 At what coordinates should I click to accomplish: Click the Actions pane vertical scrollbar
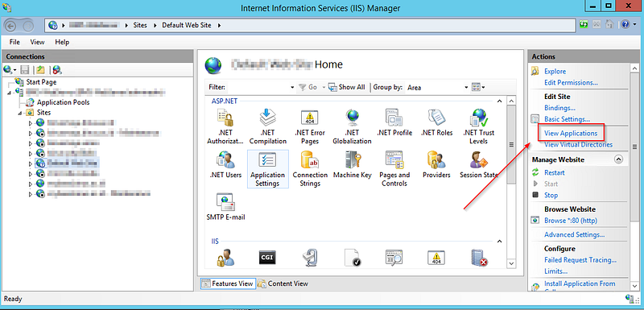634,147
